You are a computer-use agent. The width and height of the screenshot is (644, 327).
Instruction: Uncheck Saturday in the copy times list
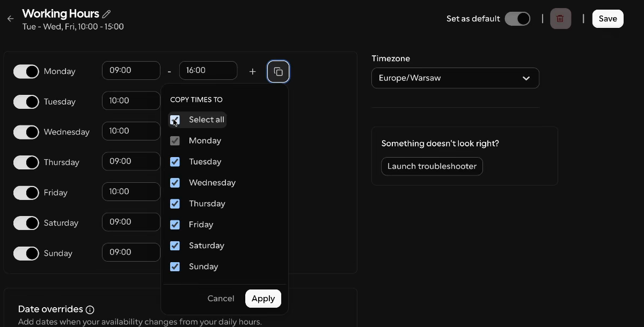[175, 246]
